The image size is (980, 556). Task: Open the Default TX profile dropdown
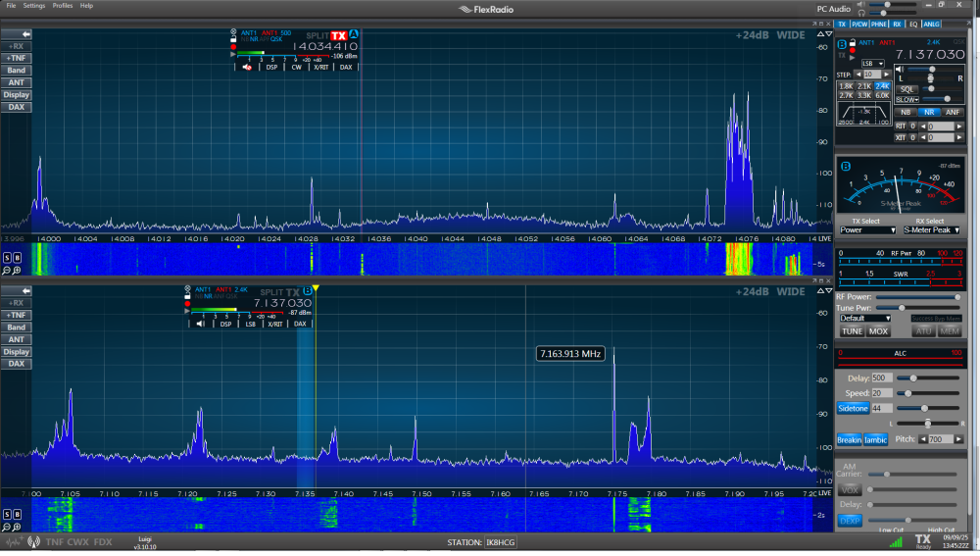(x=864, y=319)
